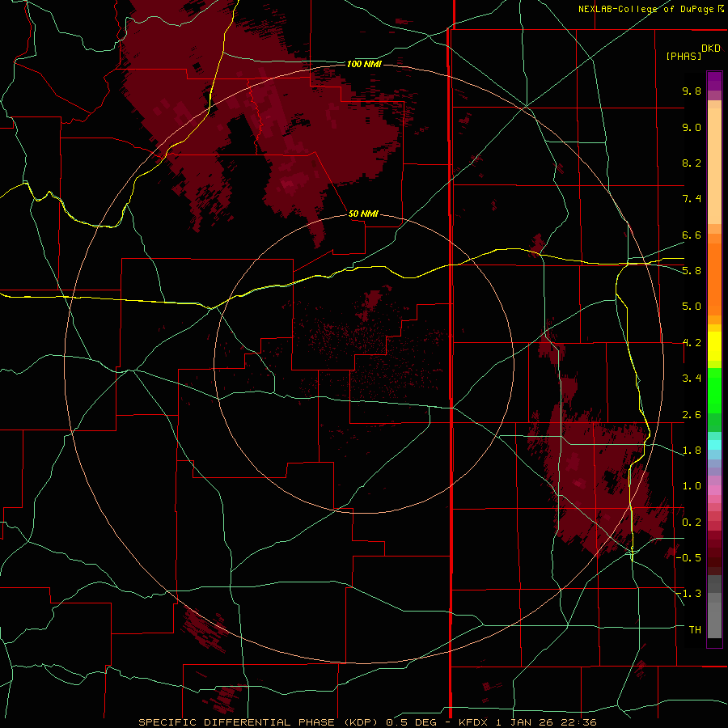This screenshot has height=728, width=728.
Task: Click the 3.4 scale value
Action: (x=692, y=379)
